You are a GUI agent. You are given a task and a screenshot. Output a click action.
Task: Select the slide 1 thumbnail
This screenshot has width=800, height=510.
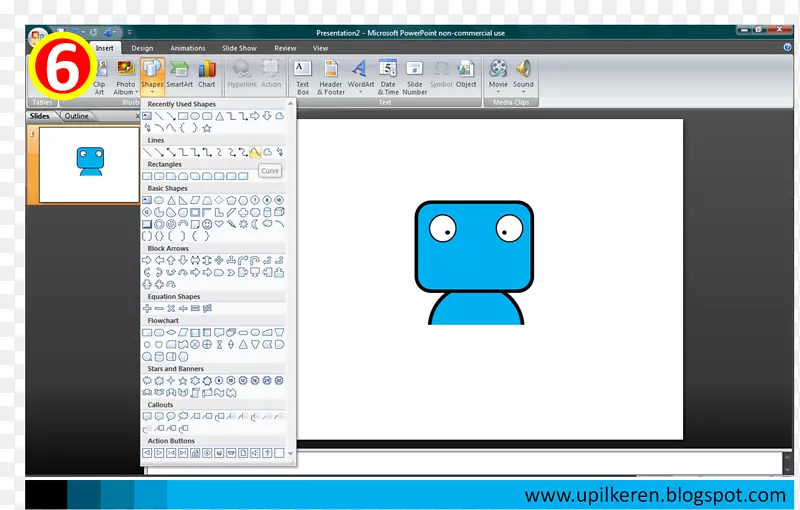coord(90,163)
